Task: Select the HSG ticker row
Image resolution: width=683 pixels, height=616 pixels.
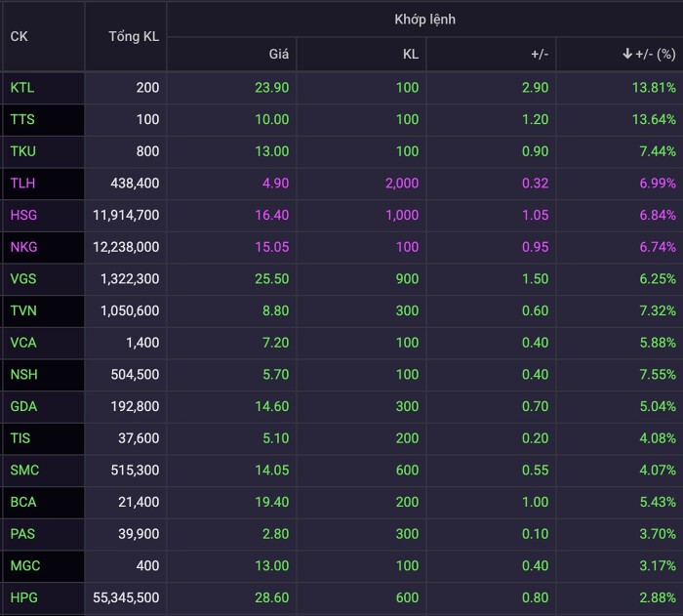Action: point(22,215)
